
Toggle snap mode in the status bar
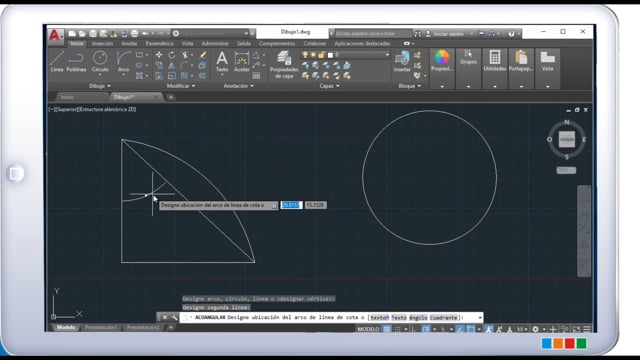[x=397, y=329]
